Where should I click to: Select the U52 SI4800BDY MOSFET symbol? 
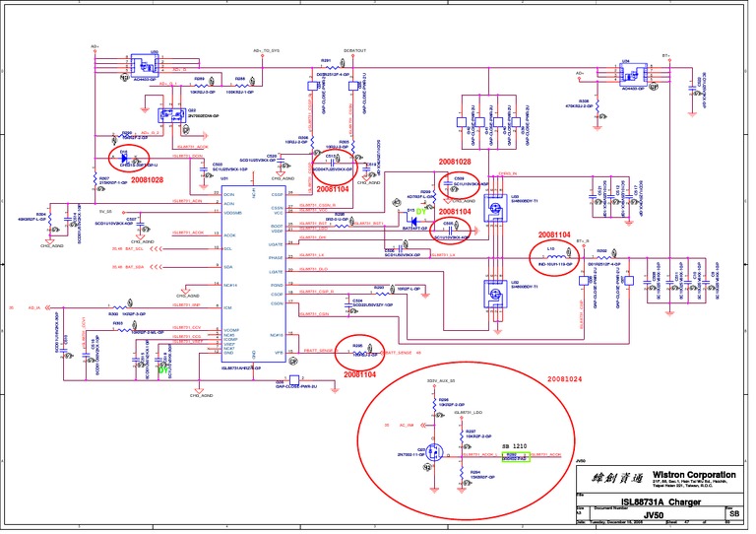coord(495,294)
